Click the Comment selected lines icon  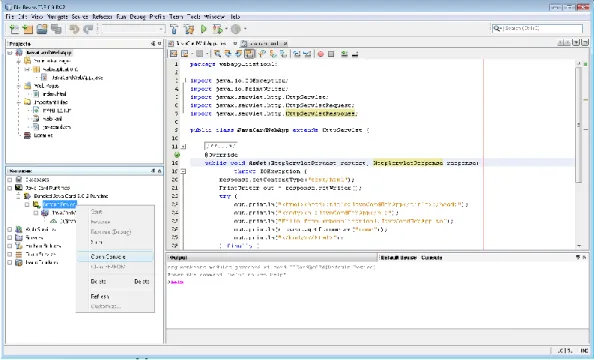pyautogui.click(x=344, y=54)
